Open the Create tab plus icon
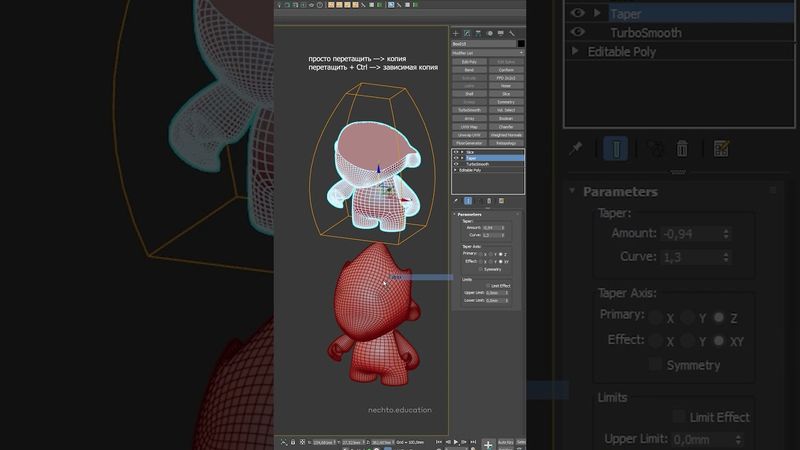This screenshot has width=800, height=450. tap(454, 33)
